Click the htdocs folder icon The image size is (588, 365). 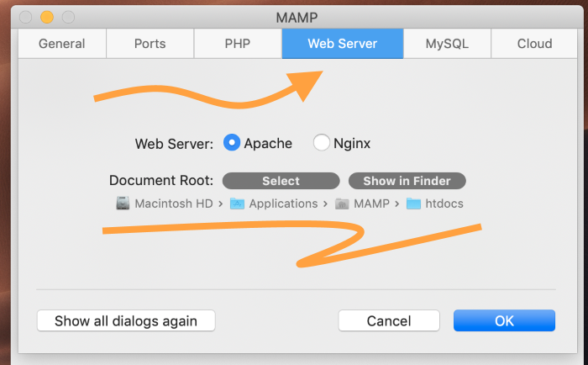(413, 204)
